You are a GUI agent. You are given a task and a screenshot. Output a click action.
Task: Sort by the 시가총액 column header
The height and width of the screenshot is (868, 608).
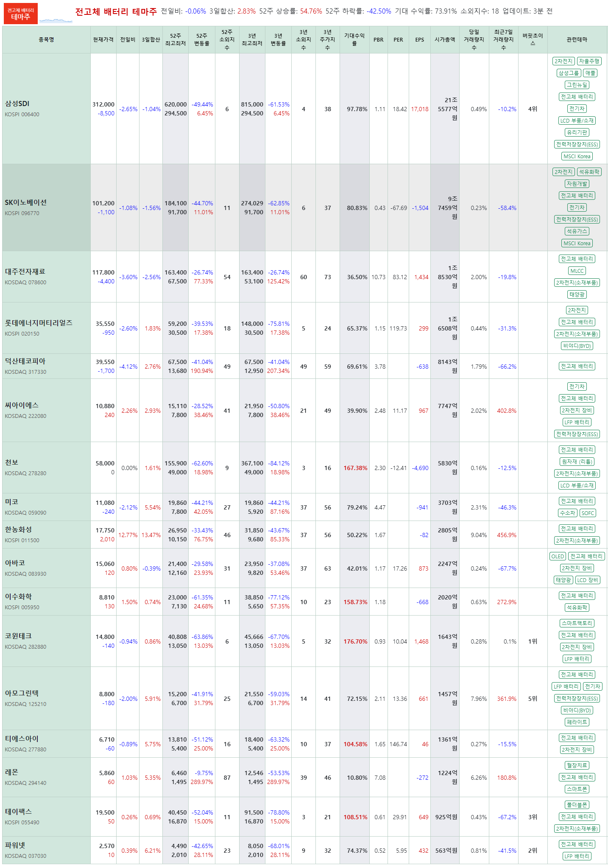tap(445, 39)
